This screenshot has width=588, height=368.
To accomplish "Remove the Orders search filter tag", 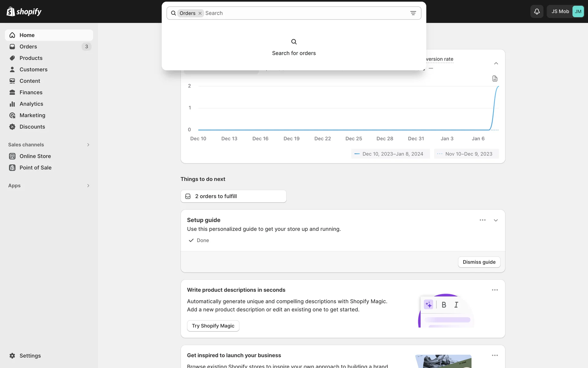I will (200, 13).
